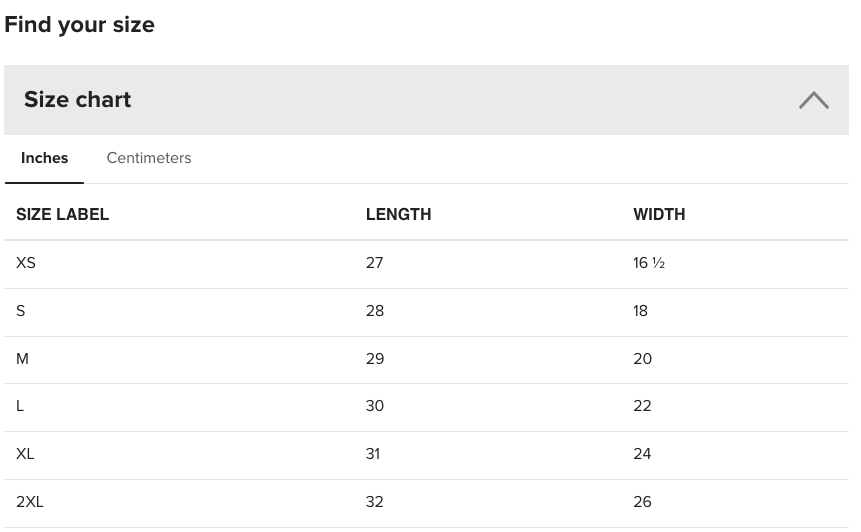Image resolution: width=861 pixels, height=532 pixels.
Task: Click the length value 29 for M
Action: 375,359
